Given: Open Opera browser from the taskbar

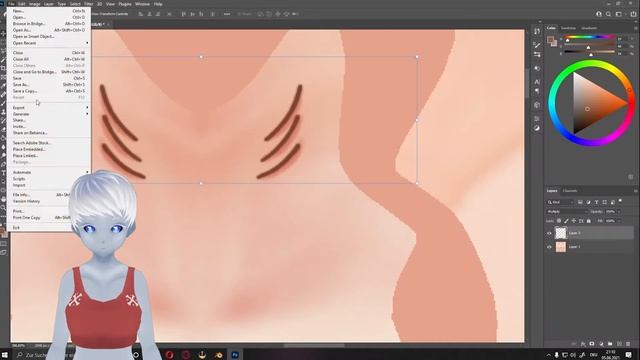Looking at the screenshot, I should 169,355.
